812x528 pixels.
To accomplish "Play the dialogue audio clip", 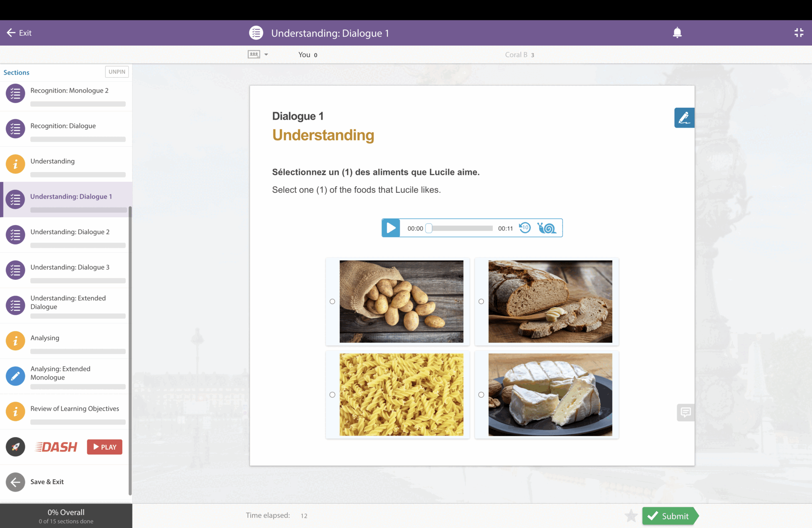I will (x=391, y=228).
